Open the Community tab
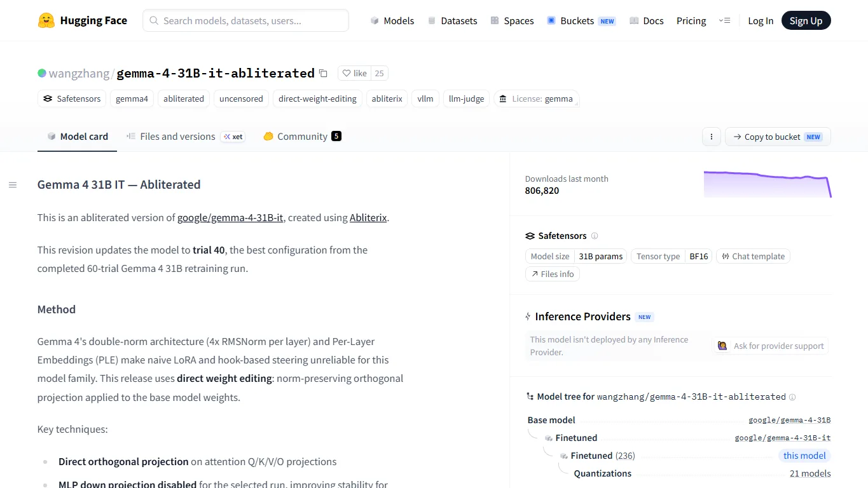868x488 pixels. point(302,136)
